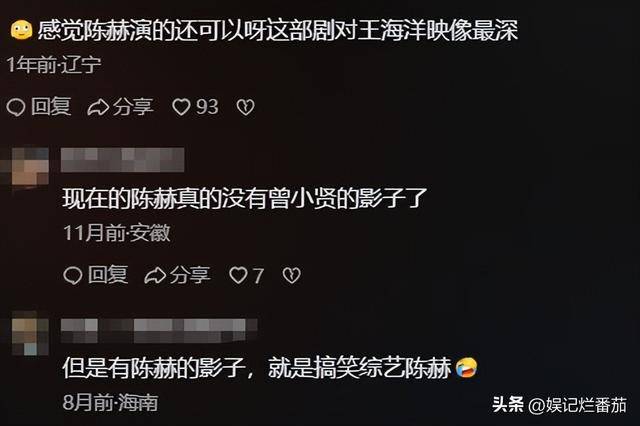The height and width of the screenshot is (426, 640).
Task: Click the 回复 text under the Anhui comment
Action: 108,275
